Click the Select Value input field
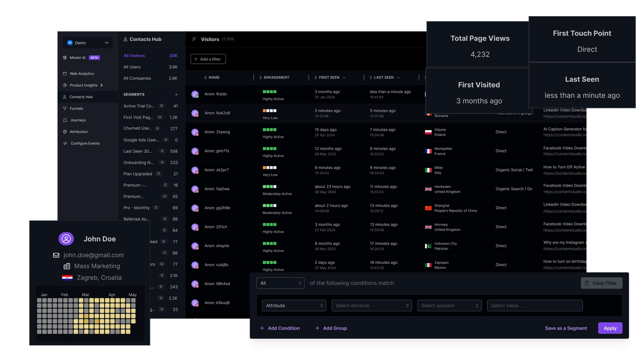This screenshot has height=350, width=644. point(535,306)
